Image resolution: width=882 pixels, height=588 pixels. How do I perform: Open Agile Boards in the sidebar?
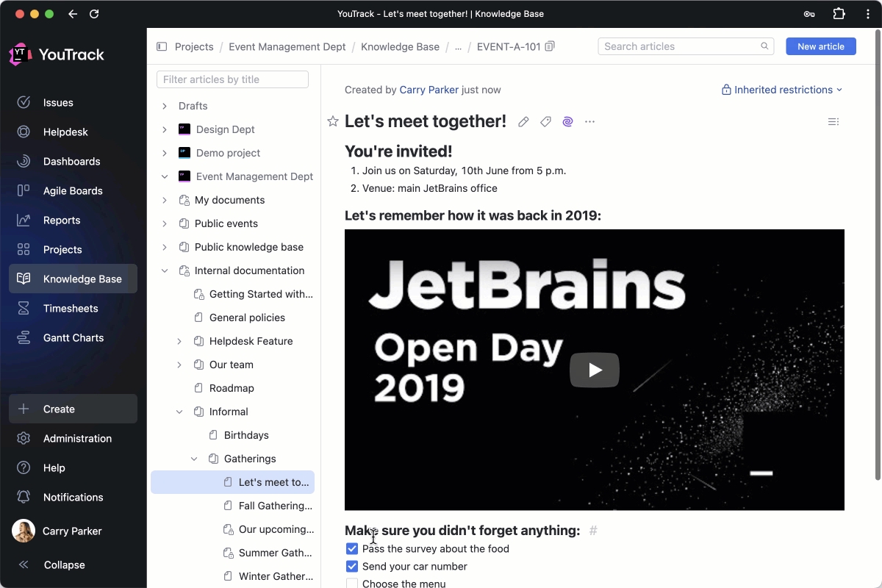click(73, 191)
